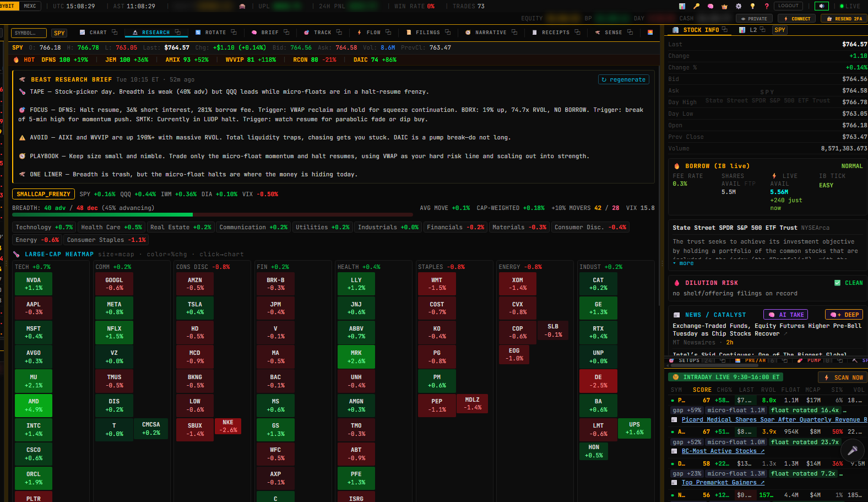Pop out the FLOW tab window icon
This screenshot has width=868, height=502.
pyautogui.click(x=388, y=32)
